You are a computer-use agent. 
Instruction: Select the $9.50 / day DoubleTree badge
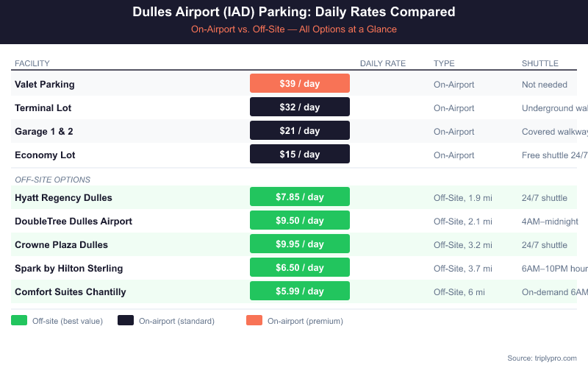pyautogui.click(x=300, y=221)
